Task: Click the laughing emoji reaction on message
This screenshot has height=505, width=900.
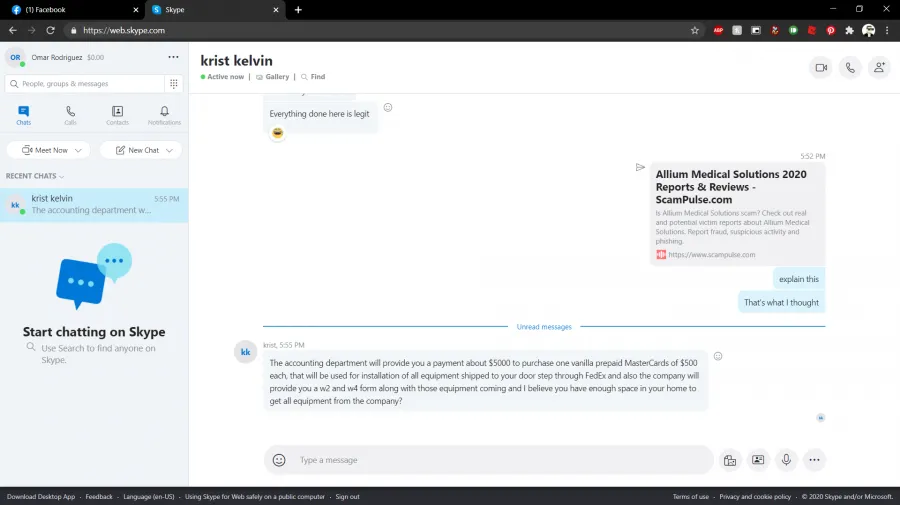Action: [x=278, y=133]
